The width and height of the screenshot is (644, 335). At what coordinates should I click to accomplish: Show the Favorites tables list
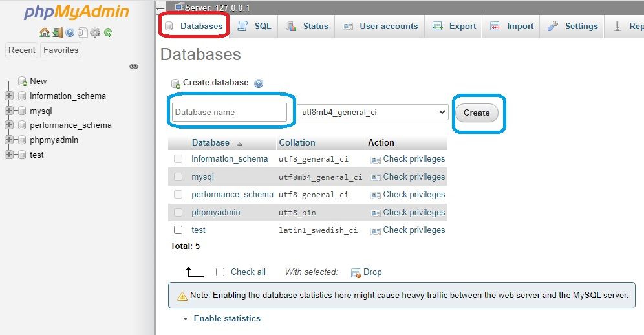click(61, 50)
